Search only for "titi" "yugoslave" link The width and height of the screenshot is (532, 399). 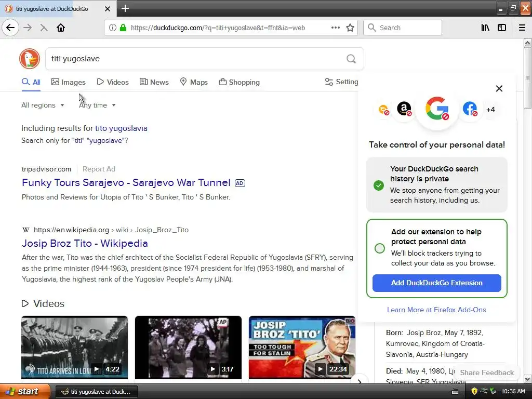75,140
